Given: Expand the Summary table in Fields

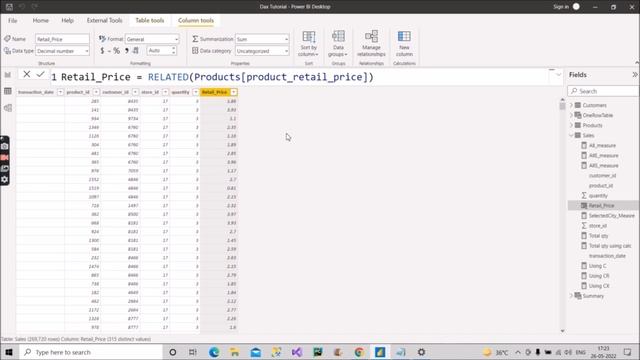Looking at the screenshot, I should point(571,296).
